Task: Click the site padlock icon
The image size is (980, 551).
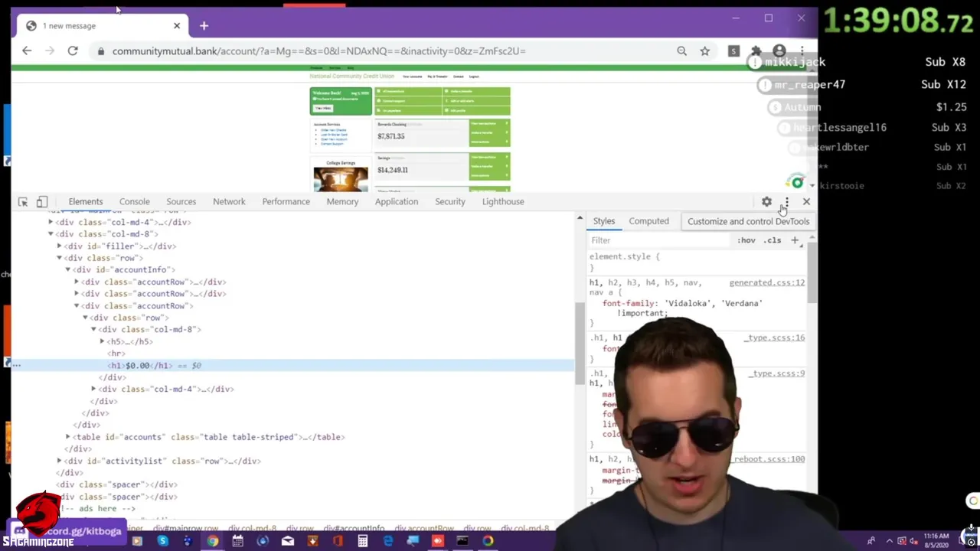Action: tap(100, 51)
